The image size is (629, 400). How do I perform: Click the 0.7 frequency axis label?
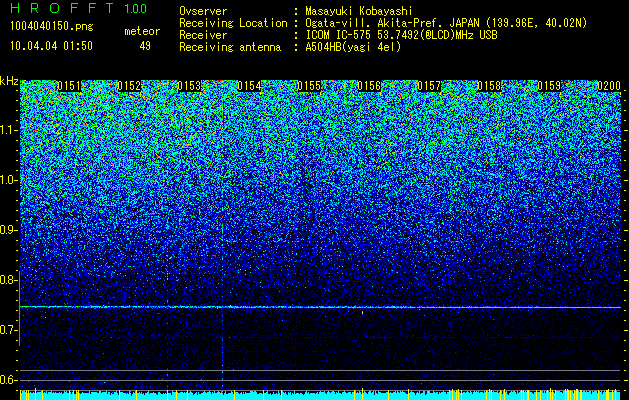(x=9, y=330)
